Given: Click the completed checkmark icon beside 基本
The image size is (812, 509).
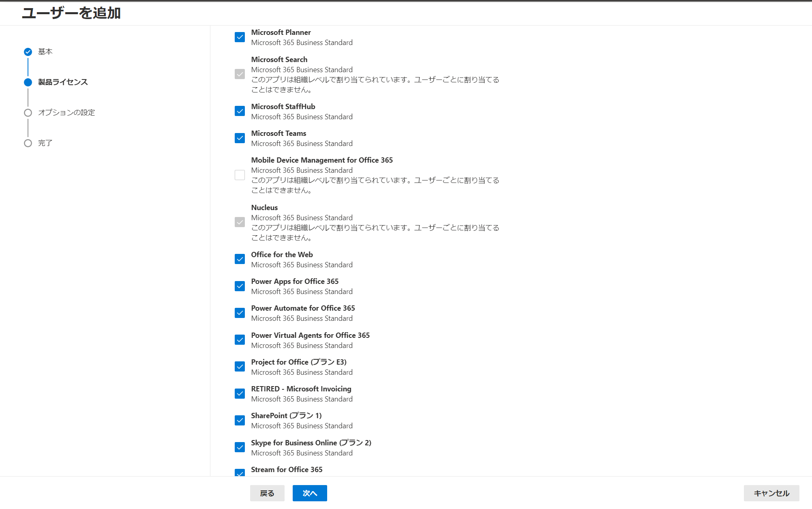Looking at the screenshot, I should pyautogui.click(x=28, y=52).
